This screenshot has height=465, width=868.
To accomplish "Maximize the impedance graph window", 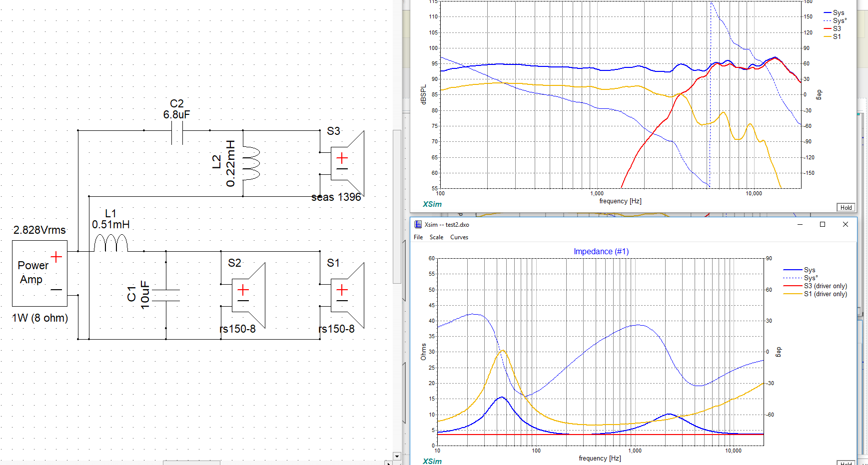I will pos(823,225).
